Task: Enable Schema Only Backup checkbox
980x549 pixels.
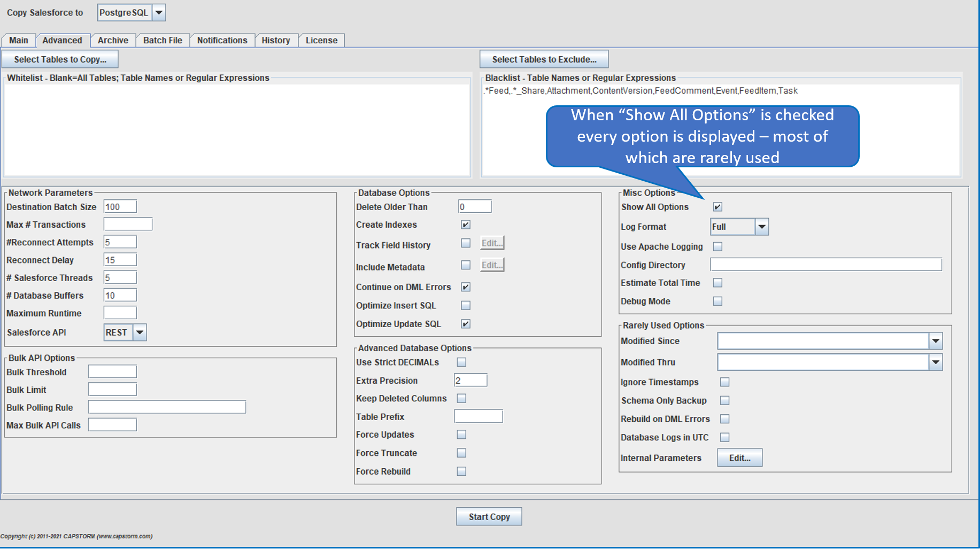Action: point(724,400)
